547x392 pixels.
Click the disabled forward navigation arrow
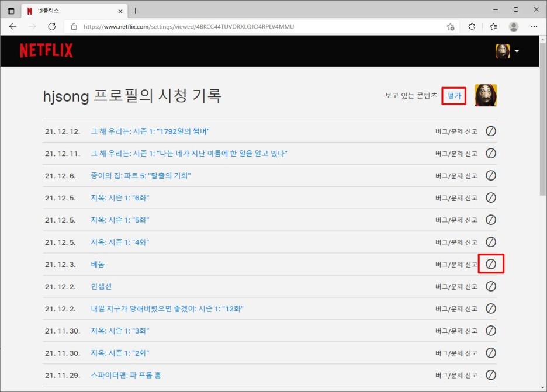tap(33, 26)
